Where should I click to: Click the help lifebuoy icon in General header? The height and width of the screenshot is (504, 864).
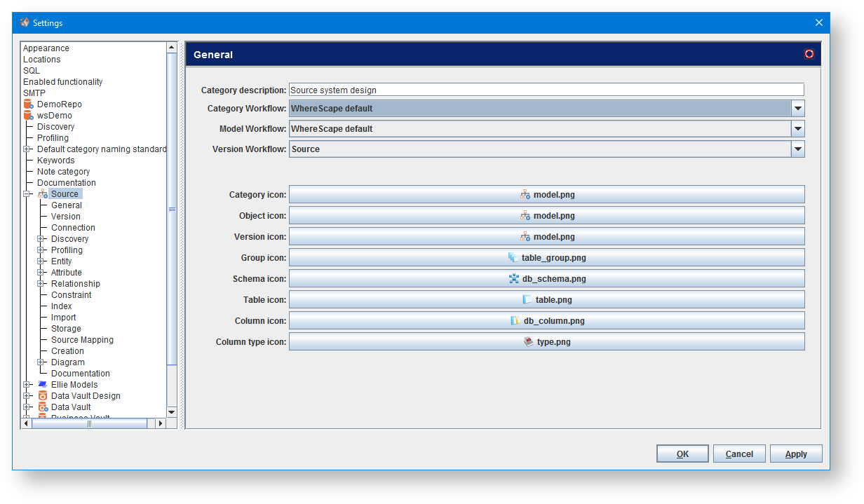point(809,54)
